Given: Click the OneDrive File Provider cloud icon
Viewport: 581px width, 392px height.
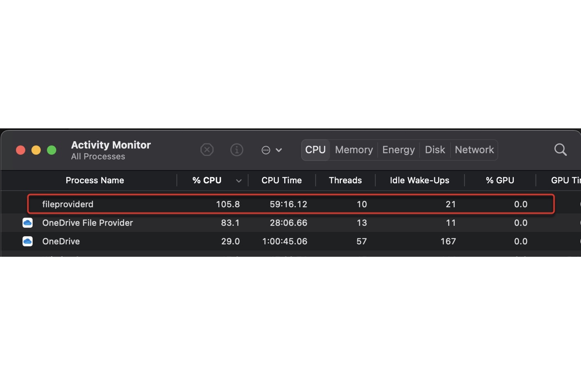Looking at the screenshot, I should (x=27, y=223).
